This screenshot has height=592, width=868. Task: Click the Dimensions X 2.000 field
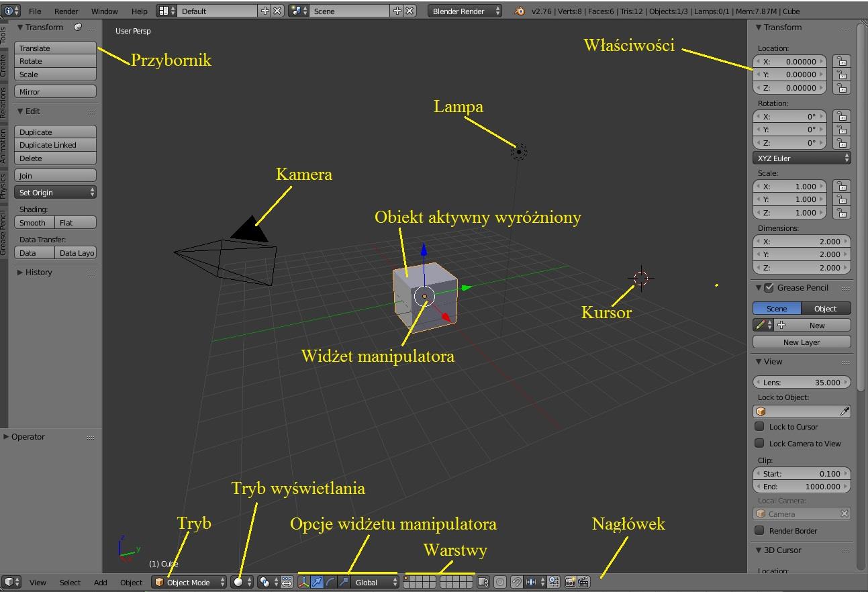(802, 241)
